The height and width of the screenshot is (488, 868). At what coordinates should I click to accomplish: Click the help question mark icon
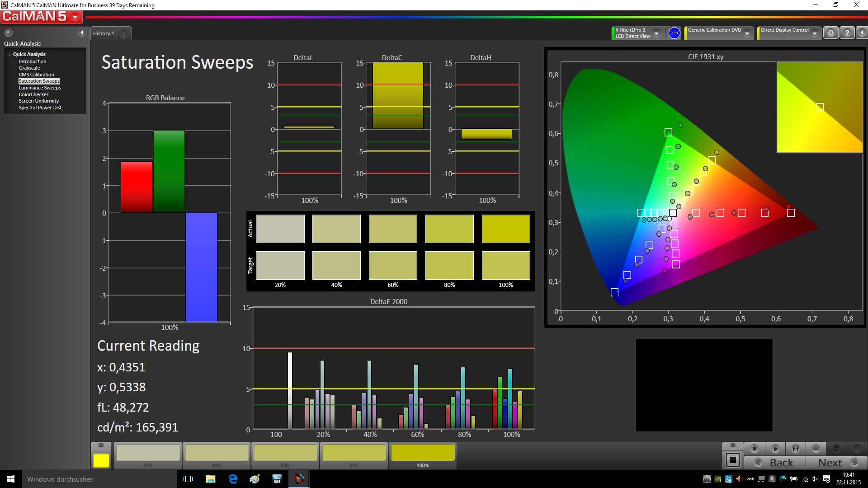847,33
